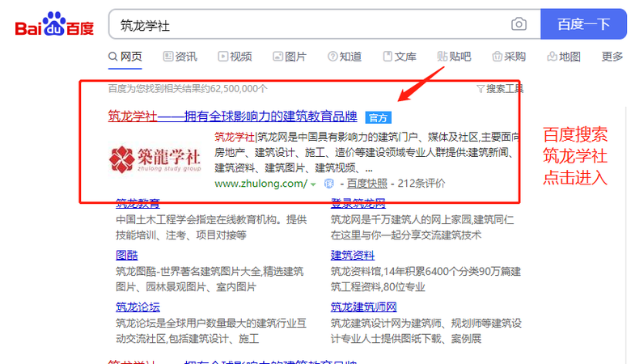Viewport: 631px width, 364px height.
Task: Select the 文库 tab
Action: (x=400, y=57)
